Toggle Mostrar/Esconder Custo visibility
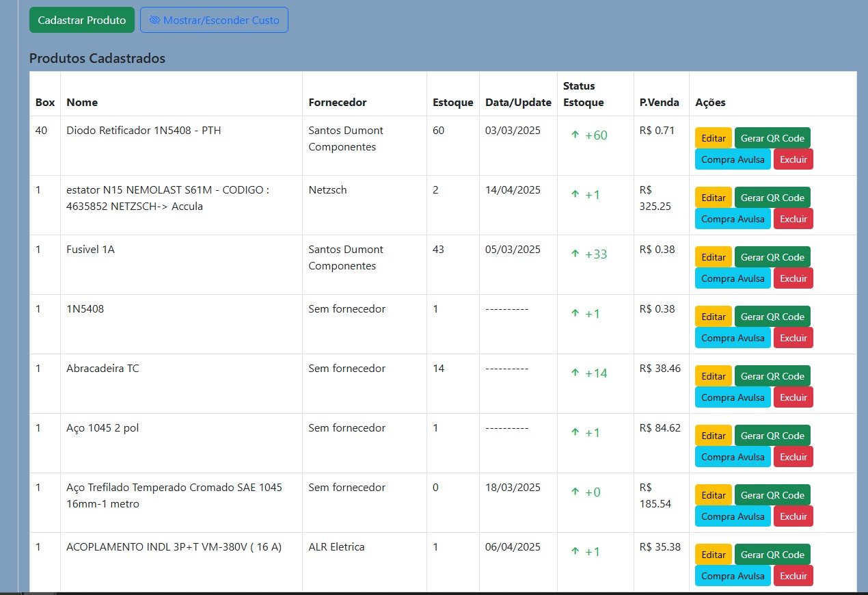 click(x=214, y=20)
